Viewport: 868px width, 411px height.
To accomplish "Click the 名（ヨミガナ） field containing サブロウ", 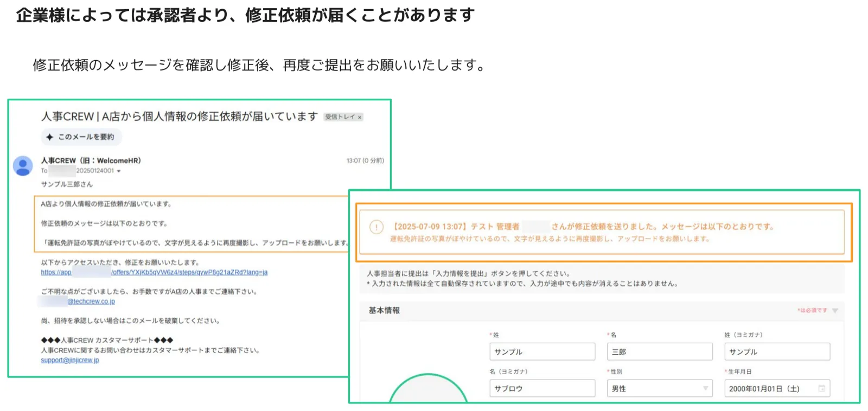I will [x=542, y=388].
